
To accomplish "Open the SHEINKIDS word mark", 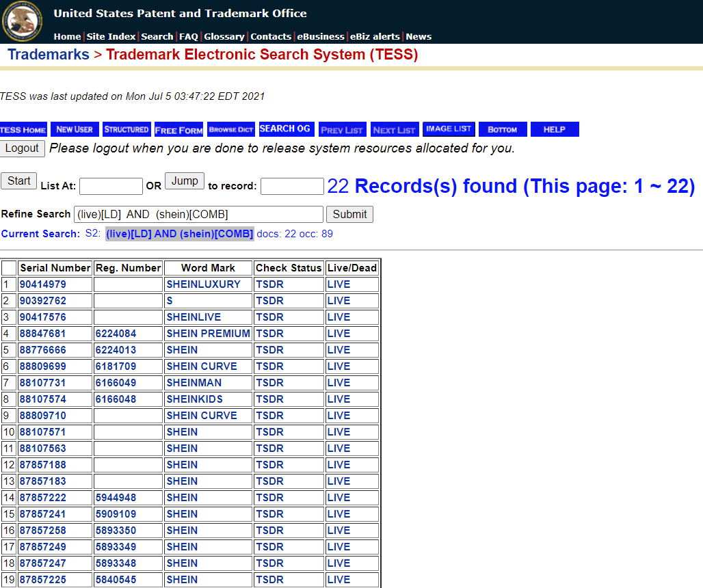I will coord(195,399).
